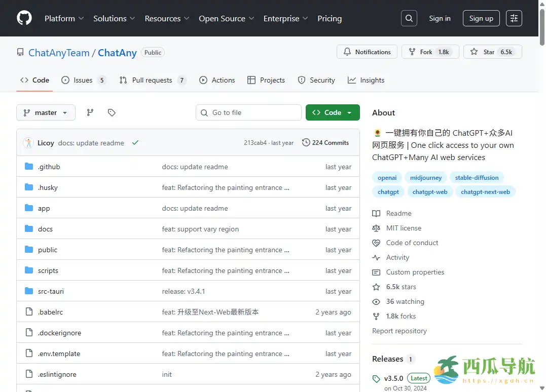
Task: Click the appearance settings sliders icon
Action: click(x=514, y=18)
